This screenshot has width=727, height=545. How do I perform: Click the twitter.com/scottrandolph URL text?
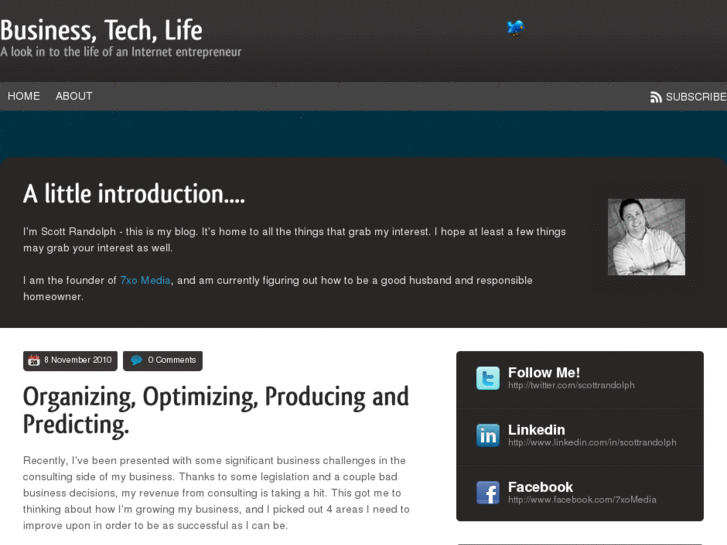tap(571, 385)
